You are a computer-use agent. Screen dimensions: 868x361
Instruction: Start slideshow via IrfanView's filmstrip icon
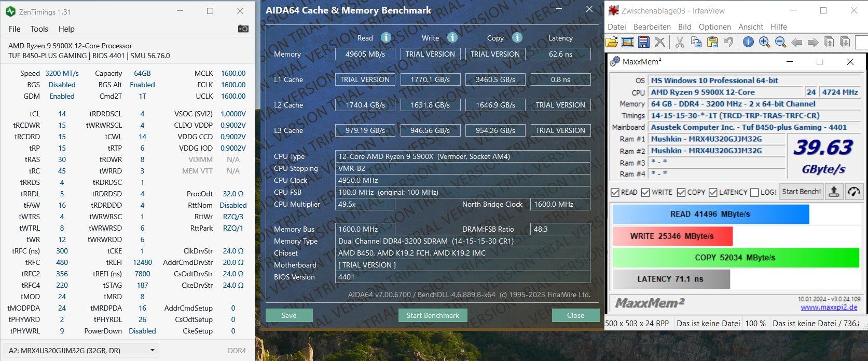(628, 42)
